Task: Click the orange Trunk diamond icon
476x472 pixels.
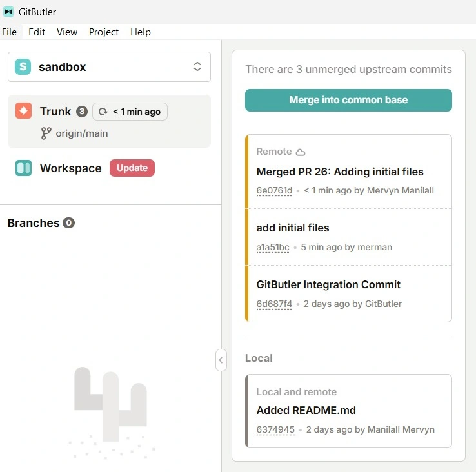Action: [x=24, y=111]
